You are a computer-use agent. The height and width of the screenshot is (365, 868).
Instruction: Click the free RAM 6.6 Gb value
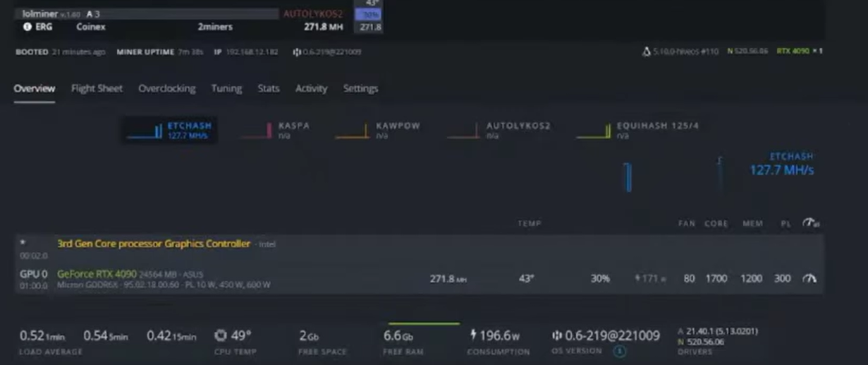(398, 335)
